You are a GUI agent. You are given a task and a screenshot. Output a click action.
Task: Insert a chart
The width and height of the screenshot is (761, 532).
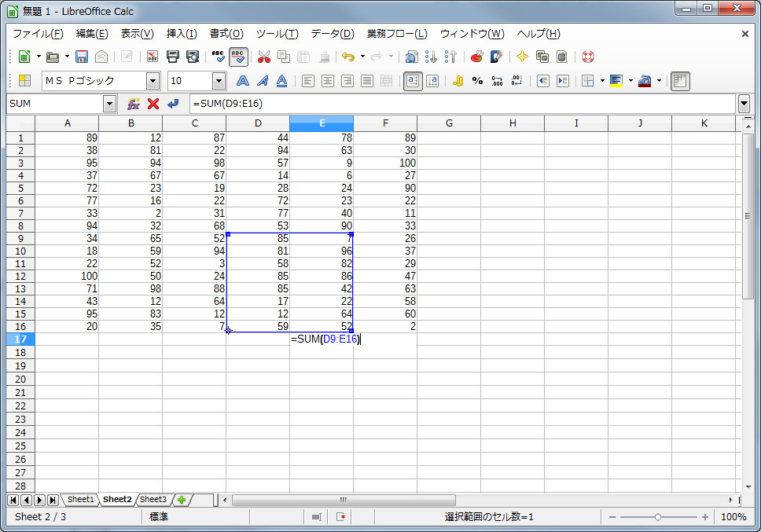(477, 57)
